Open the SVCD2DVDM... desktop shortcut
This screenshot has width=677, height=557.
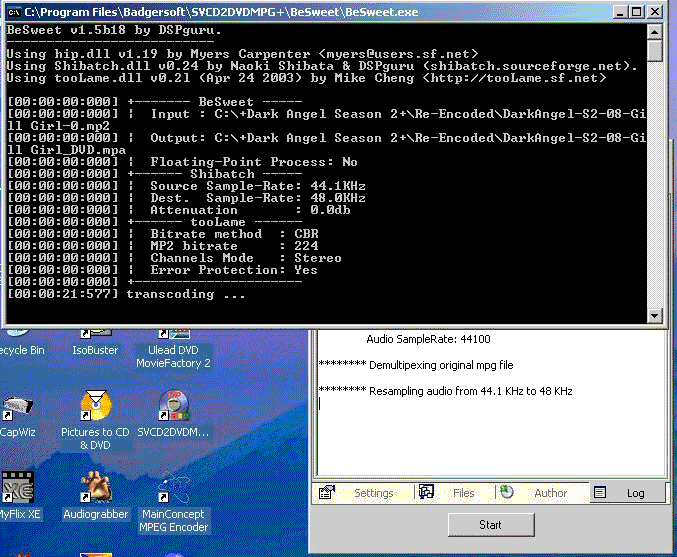(x=173, y=415)
